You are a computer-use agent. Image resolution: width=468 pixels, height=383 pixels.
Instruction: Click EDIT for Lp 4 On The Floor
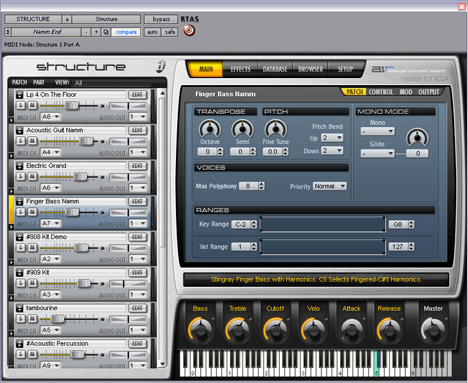tap(137, 95)
